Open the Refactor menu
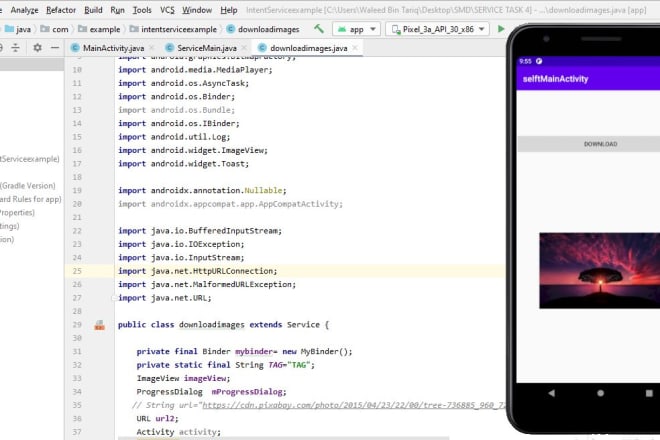 (x=61, y=10)
